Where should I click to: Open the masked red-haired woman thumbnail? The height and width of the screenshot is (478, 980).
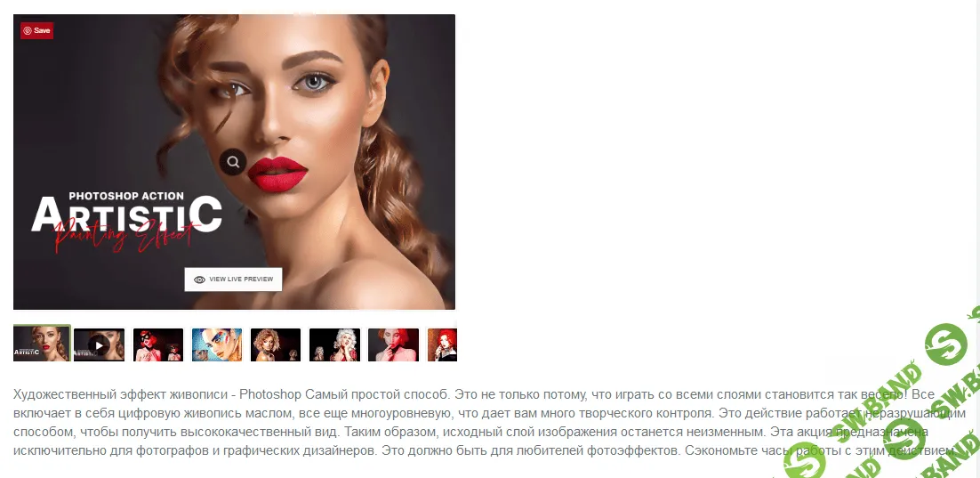tap(158, 344)
